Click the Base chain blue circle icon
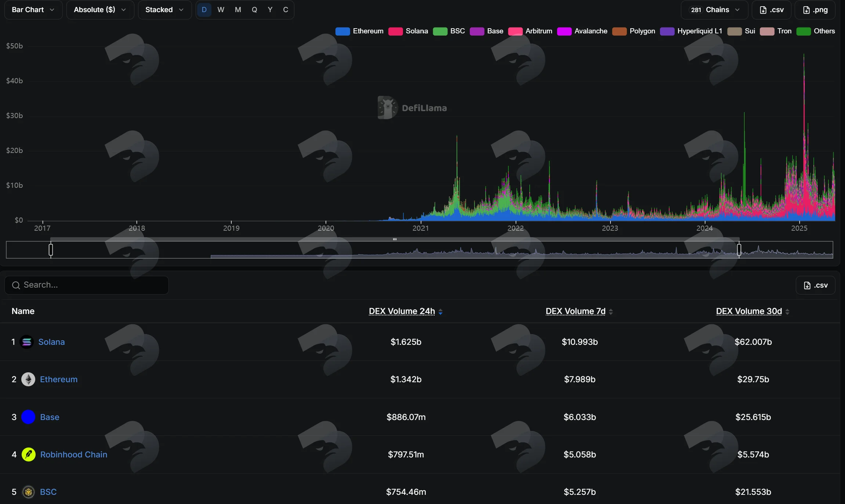Image resolution: width=845 pixels, height=504 pixels. [28, 417]
